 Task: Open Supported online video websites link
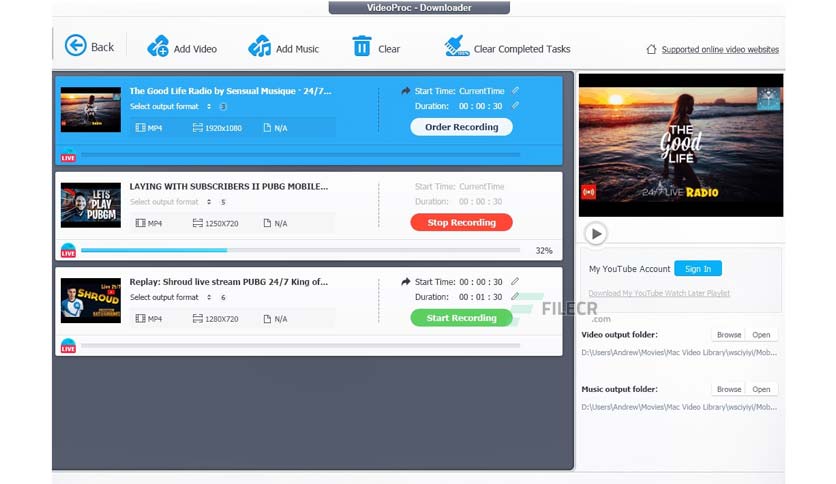pyautogui.click(x=720, y=49)
